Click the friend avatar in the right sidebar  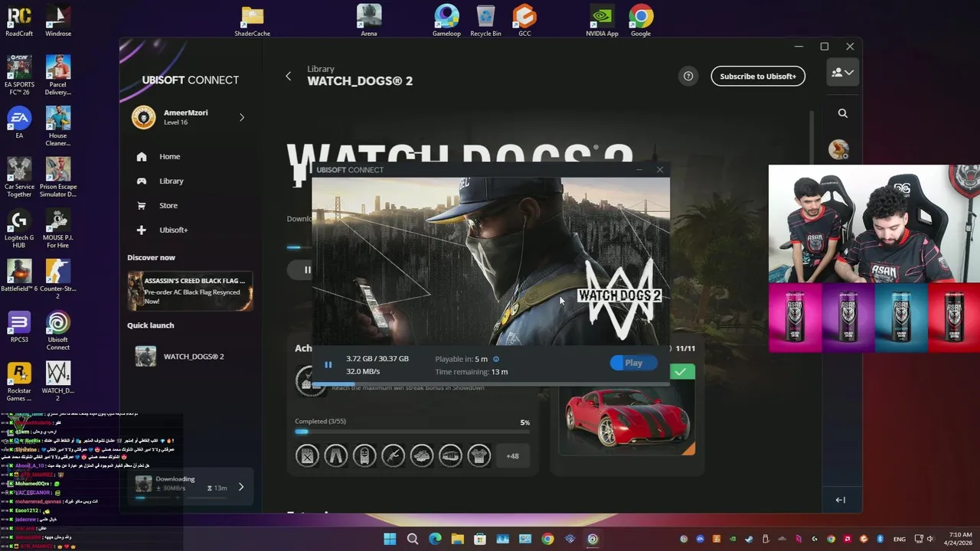coord(839,149)
